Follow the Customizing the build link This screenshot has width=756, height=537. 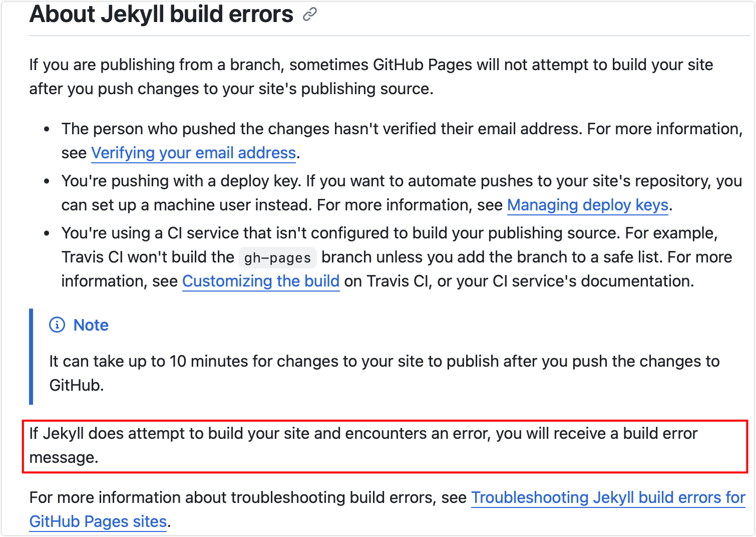point(261,281)
